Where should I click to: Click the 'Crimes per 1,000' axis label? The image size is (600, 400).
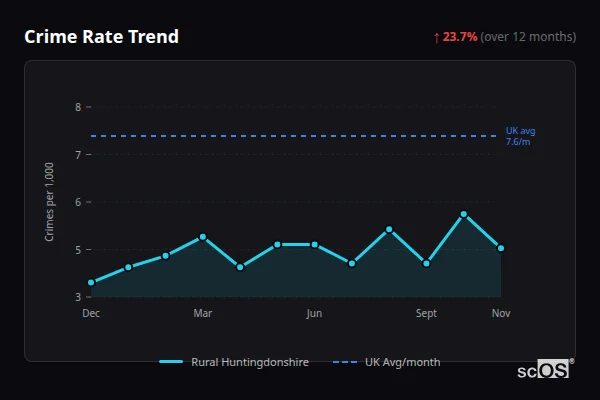point(49,202)
